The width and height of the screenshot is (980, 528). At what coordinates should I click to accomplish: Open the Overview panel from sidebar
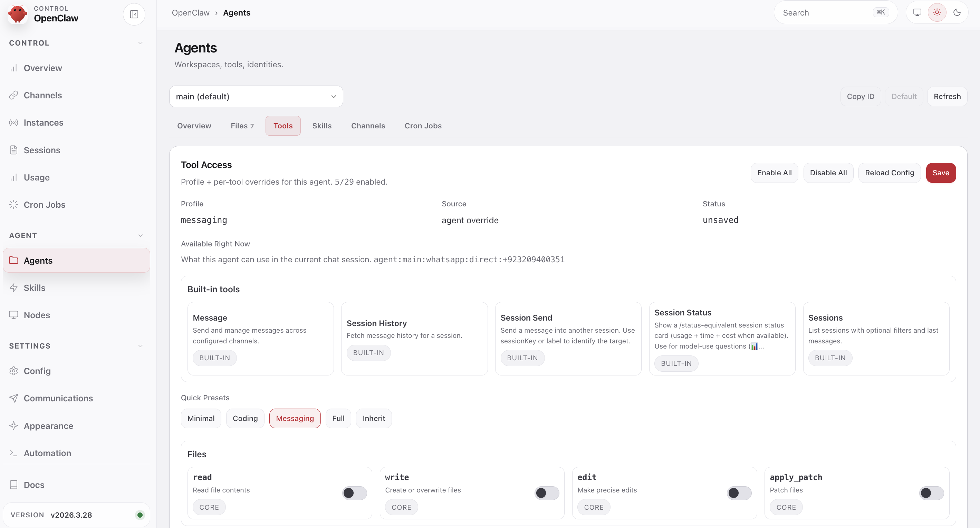pos(42,68)
